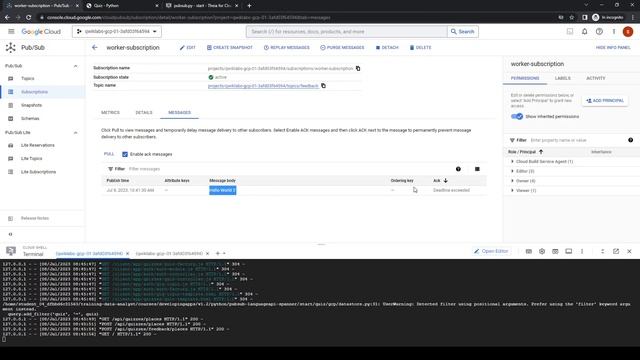Image resolution: width=640 pixels, height=360 pixels.
Task: Click the Pull link
Action: (x=109, y=154)
